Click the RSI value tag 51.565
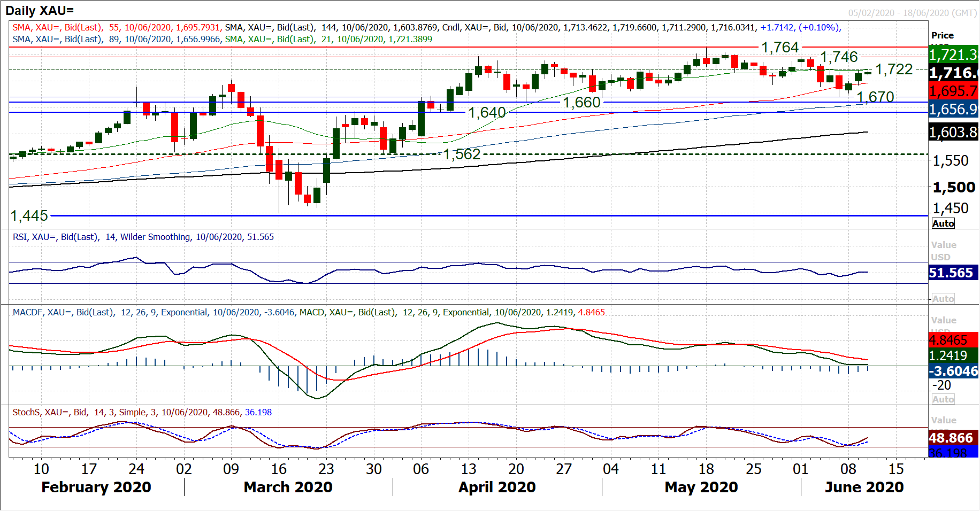Viewport: 980px width, 511px height. (x=952, y=273)
